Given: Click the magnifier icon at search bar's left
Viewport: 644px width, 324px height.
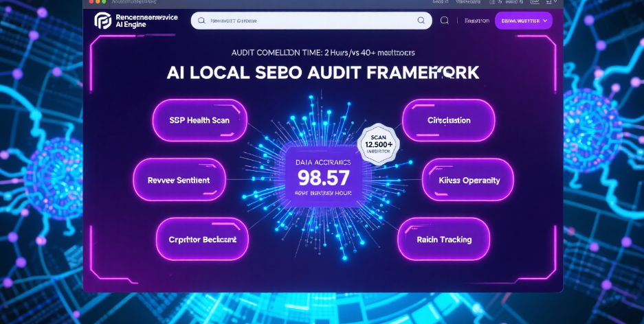Looking at the screenshot, I should [201, 21].
